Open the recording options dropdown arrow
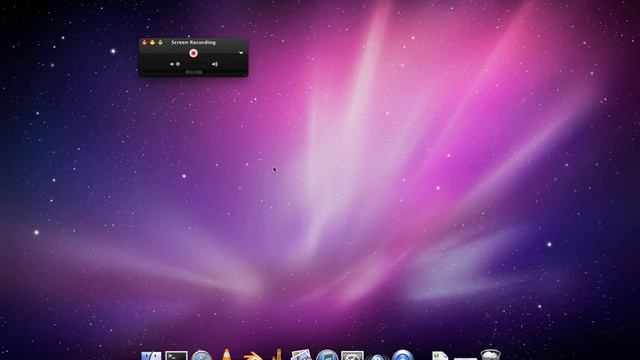Image resolution: width=640 pixels, height=360 pixels. pos(241,53)
